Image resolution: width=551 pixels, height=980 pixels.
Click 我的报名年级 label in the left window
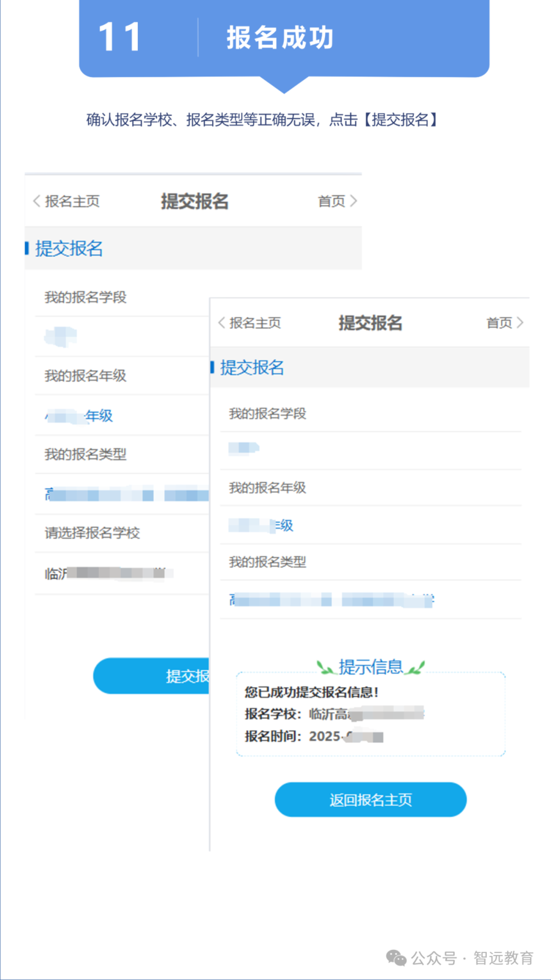point(85,376)
